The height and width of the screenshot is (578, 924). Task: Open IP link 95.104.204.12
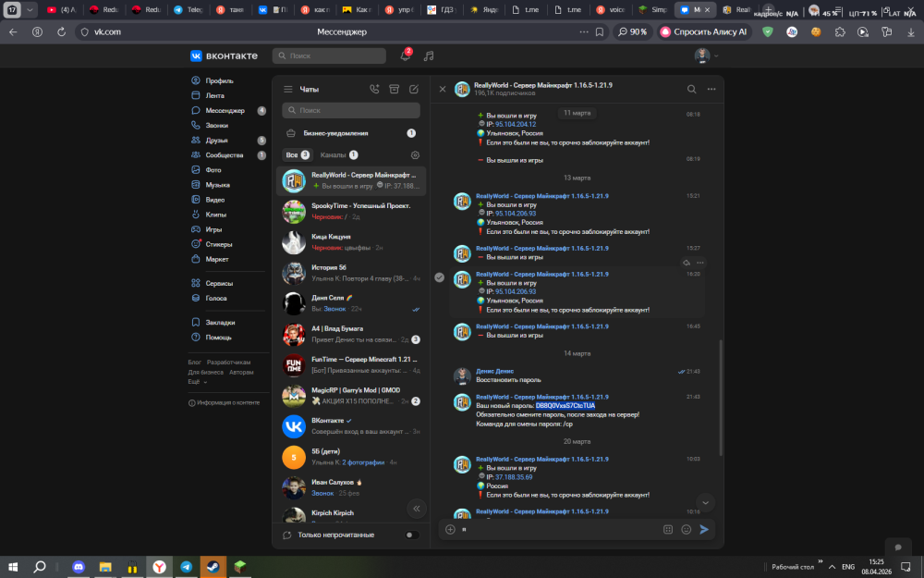click(x=515, y=125)
